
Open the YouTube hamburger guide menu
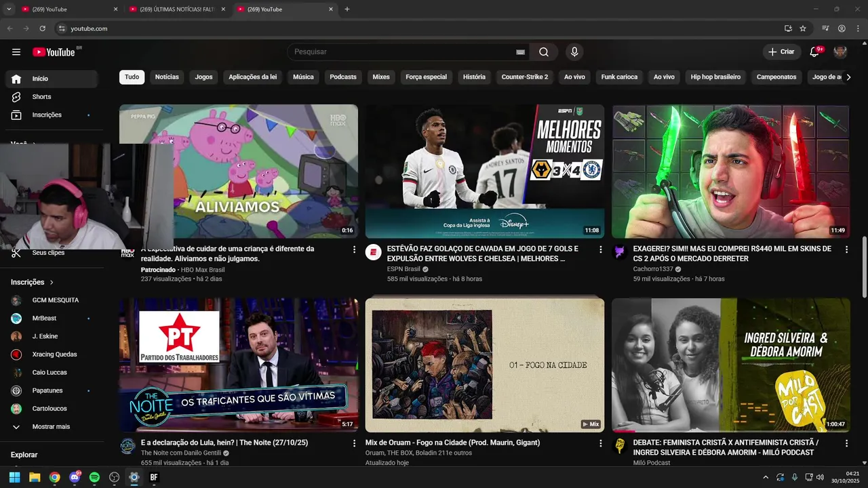pyautogui.click(x=16, y=52)
